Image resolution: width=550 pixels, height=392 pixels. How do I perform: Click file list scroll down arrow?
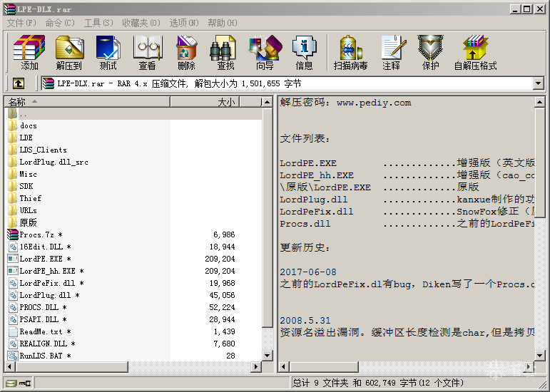click(268, 356)
